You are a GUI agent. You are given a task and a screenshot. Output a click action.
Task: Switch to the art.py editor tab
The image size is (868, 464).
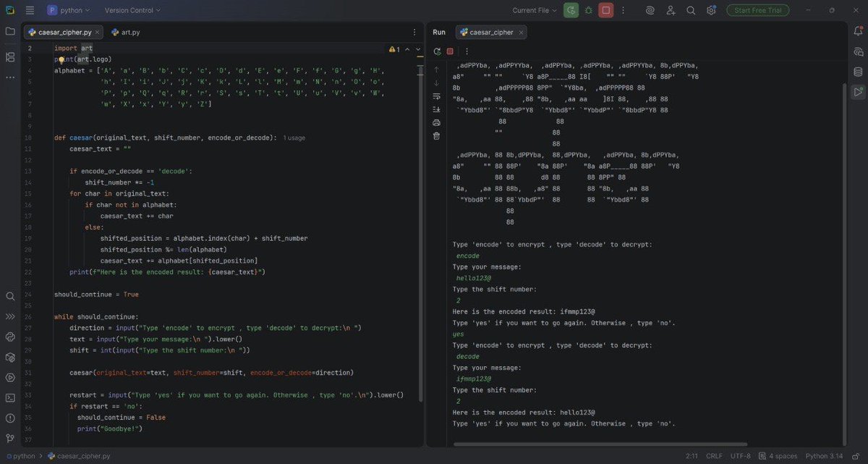tap(125, 32)
